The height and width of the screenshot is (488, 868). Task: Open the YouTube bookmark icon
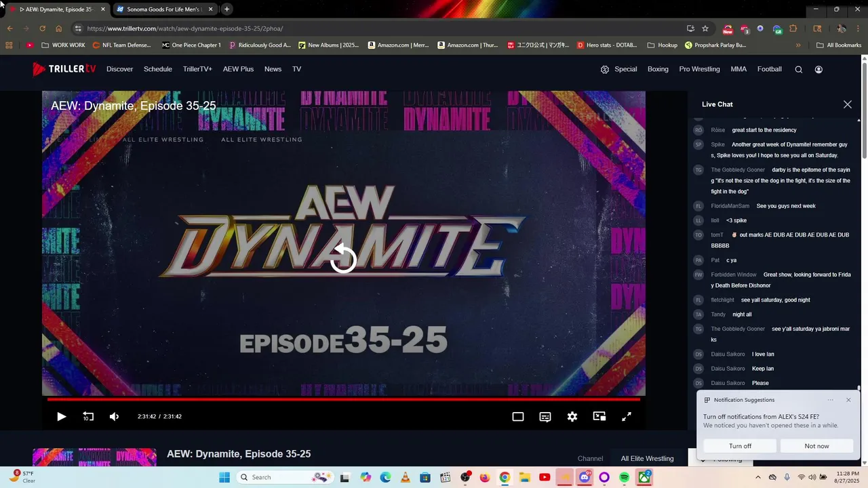pyautogui.click(x=30, y=45)
